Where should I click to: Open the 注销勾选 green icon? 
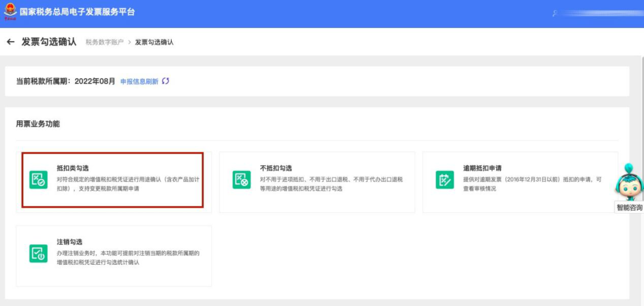[38, 254]
